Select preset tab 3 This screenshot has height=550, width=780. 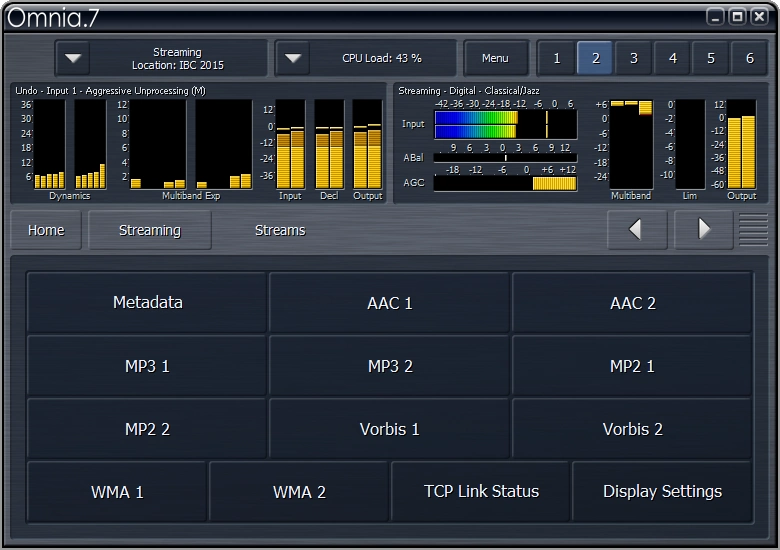click(633, 58)
